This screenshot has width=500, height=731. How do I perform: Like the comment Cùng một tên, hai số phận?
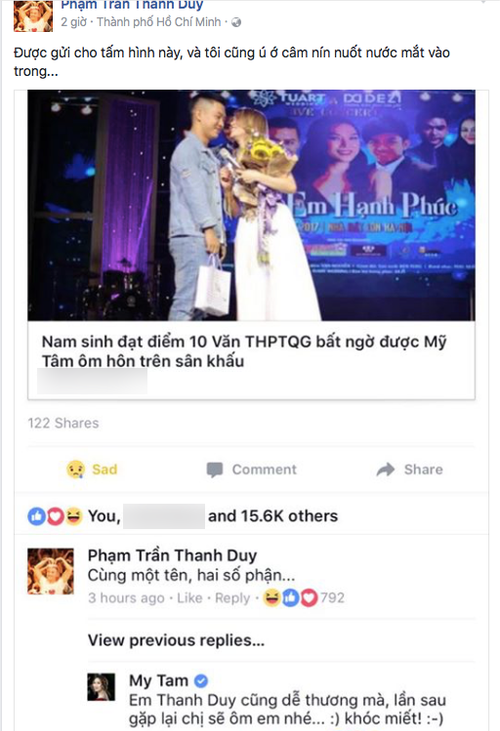189,598
